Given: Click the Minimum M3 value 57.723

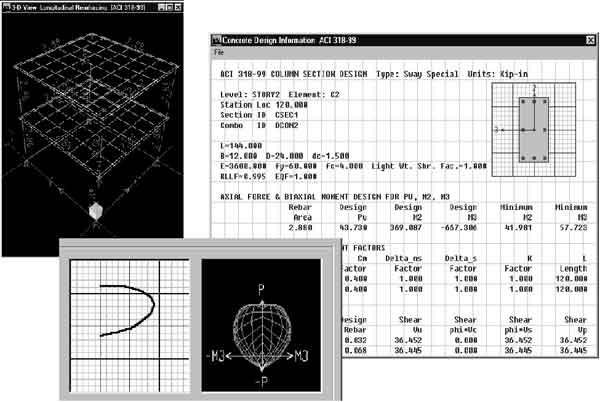Looking at the screenshot, I should 574,228.
